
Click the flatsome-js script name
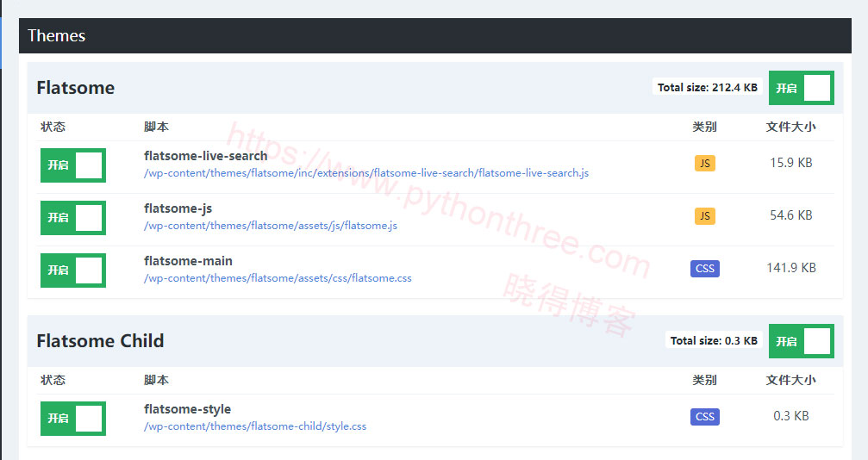(x=178, y=208)
